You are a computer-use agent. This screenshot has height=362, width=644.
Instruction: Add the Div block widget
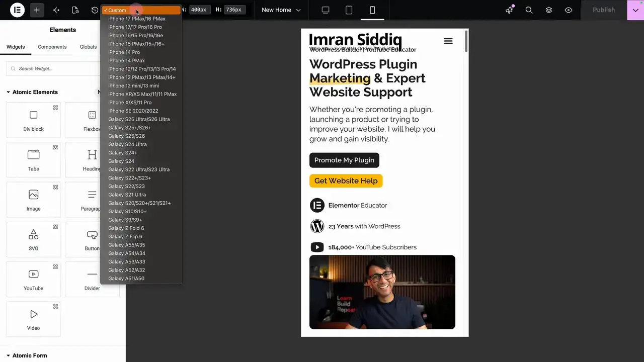tap(33, 120)
